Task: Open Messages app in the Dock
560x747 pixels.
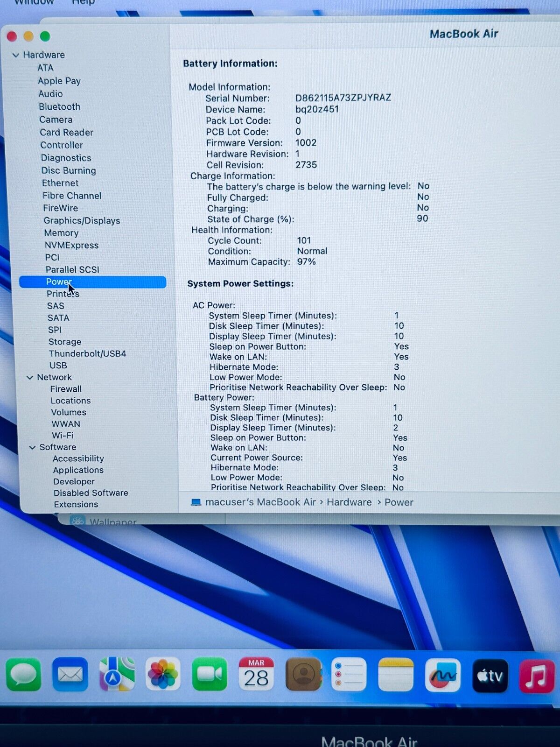Action: click(23, 675)
